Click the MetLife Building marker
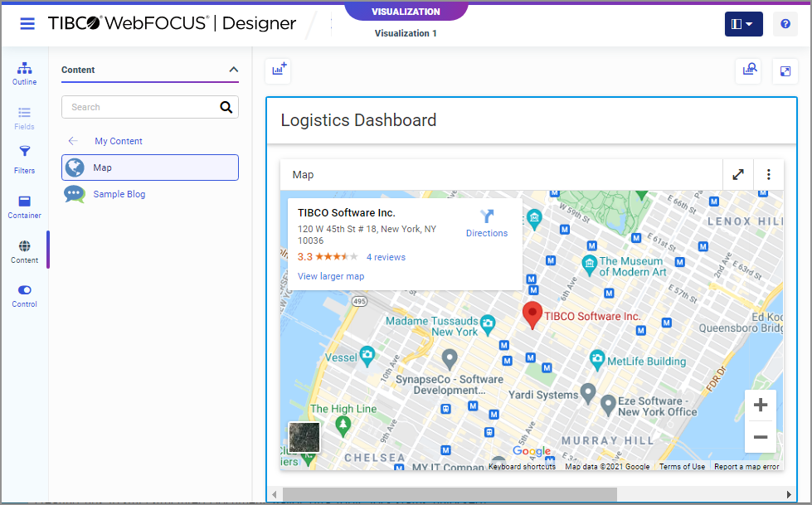The image size is (812, 505). 597,359
